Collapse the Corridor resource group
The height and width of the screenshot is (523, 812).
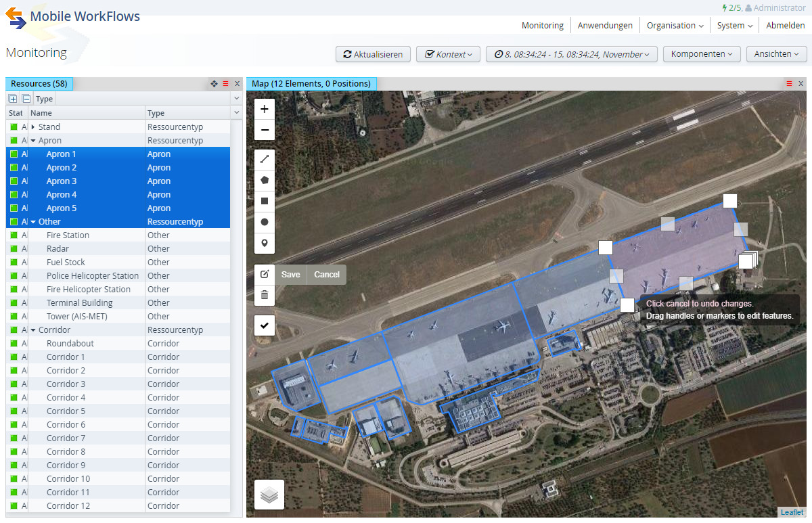[33, 330]
